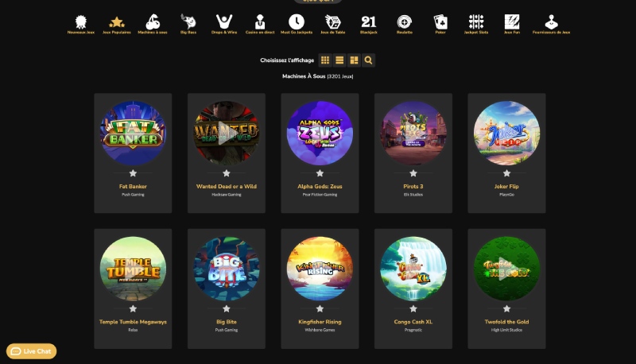Select the Poker cards category
This screenshot has width=636, height=364.
[x=440, y=25]
